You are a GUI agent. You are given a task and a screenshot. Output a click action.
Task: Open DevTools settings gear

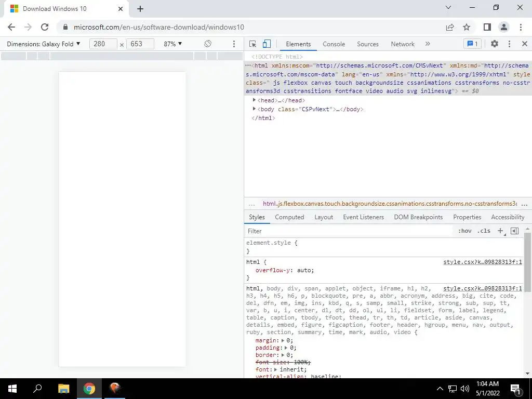[495, 44]
